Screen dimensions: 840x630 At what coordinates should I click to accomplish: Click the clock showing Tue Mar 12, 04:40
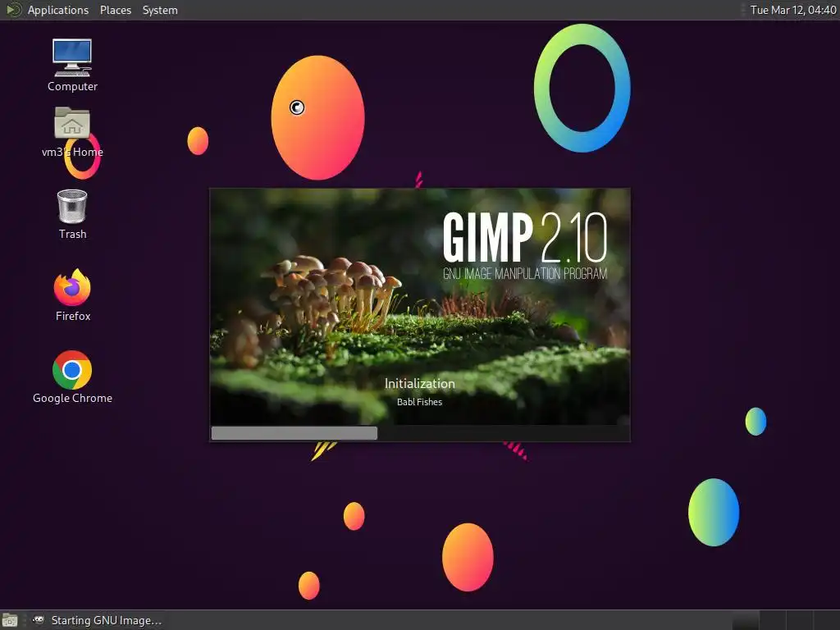click(x=793, y=10)
